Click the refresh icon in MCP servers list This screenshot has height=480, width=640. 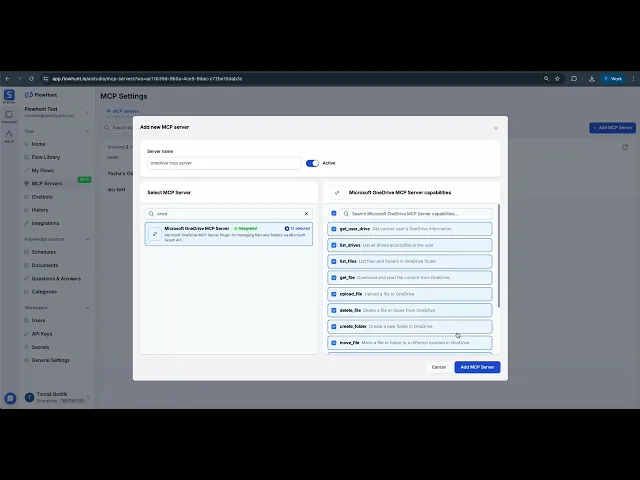pyautogui.click(x=624, y=147)
